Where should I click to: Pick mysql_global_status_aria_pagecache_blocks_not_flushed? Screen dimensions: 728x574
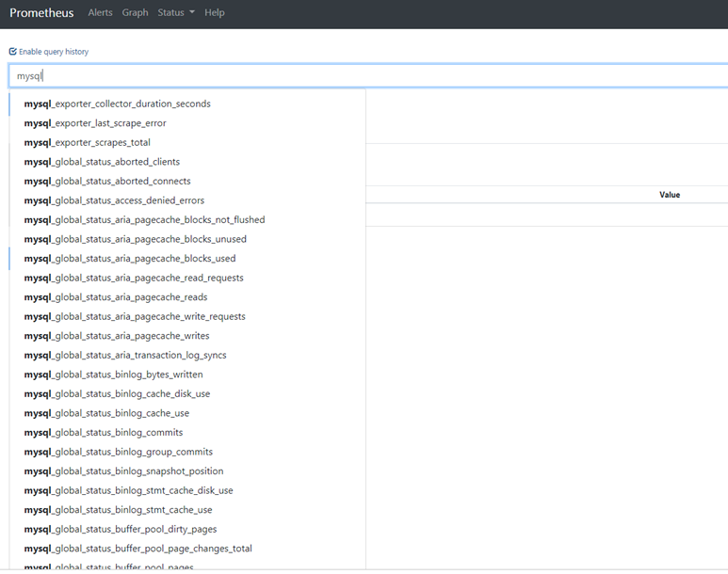[x=187, y=220]
